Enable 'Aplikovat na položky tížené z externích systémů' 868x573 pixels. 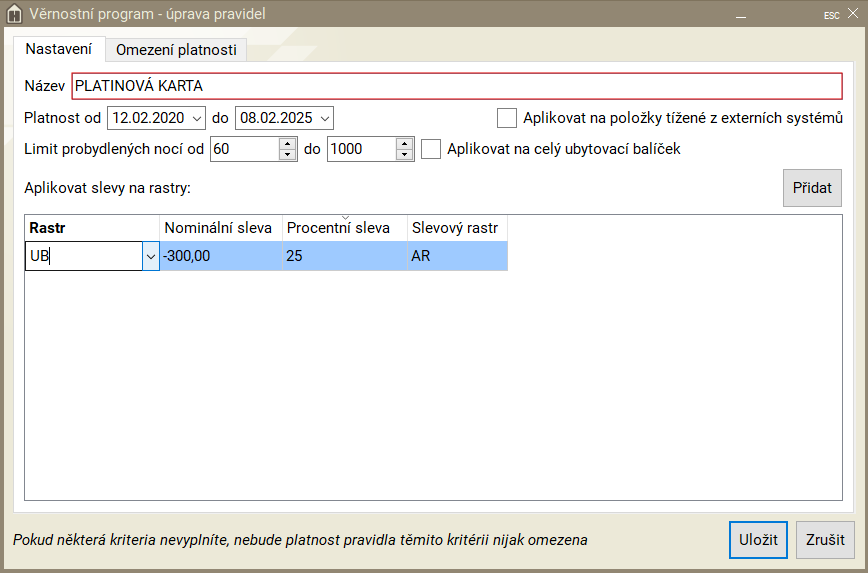pyautogui.click(x=507, y=118)
